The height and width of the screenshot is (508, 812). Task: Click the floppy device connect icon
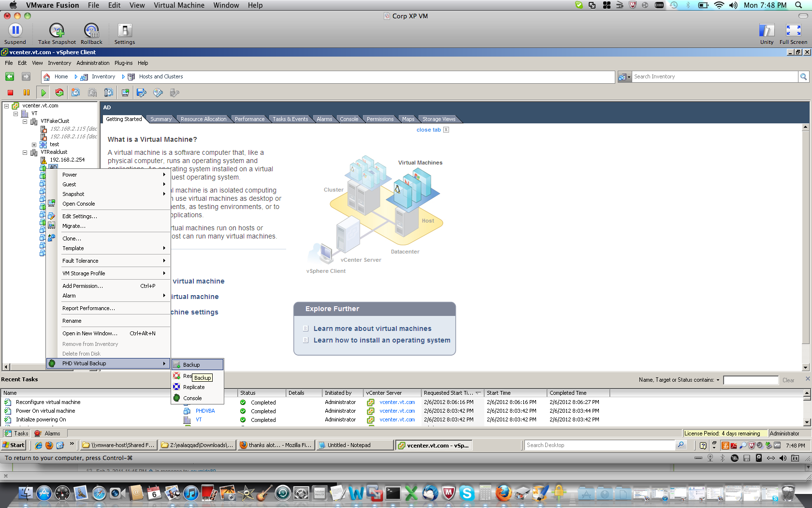(x=142, y=92)
